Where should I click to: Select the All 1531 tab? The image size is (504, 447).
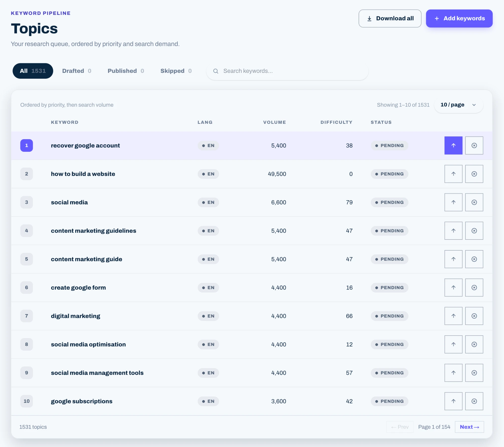[33, 71]
